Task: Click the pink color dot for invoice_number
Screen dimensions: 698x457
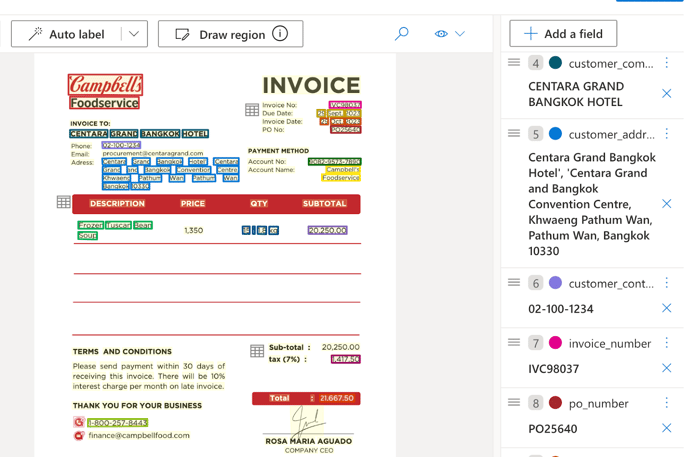Action: (555, 343)
